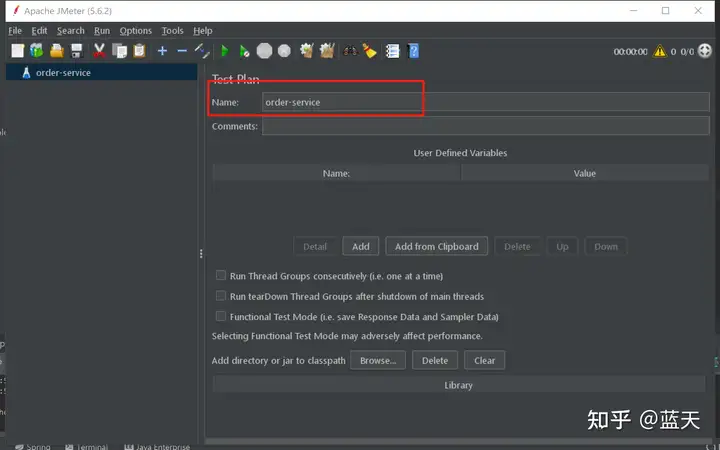Viewport: 720px width, 450px height.
Task: Click the warning count 0 beside the triangle
Action: pyautogui.click(x=673, y=51)
